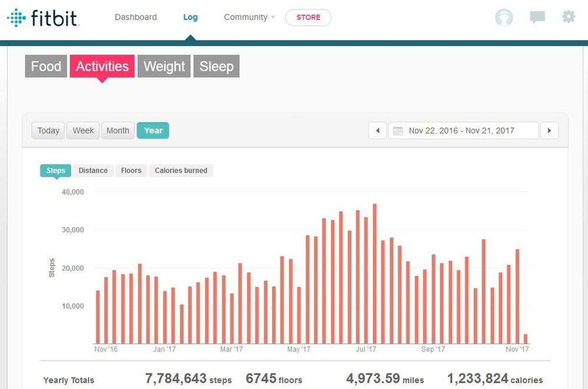Switch to the Sleep tab

pos(216,67)
